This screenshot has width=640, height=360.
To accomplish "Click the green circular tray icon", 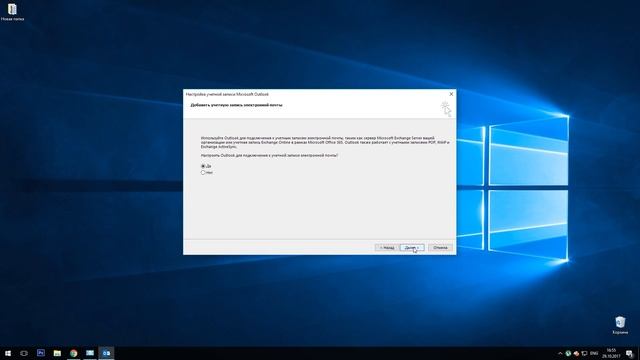I will pyautogui.click(x=568, y=353).
